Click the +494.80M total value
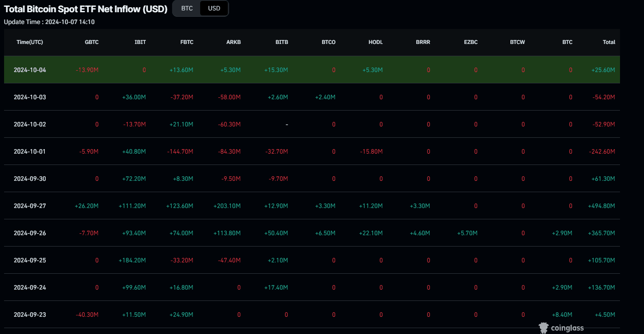Screen dimensions: 644x334 (603, 206)
